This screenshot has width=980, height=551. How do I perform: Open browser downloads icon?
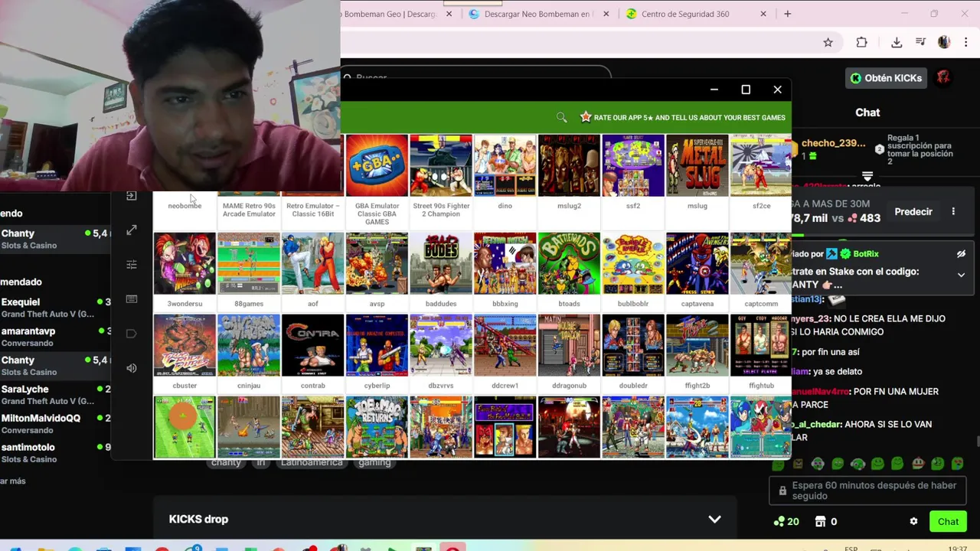(897, 43)
